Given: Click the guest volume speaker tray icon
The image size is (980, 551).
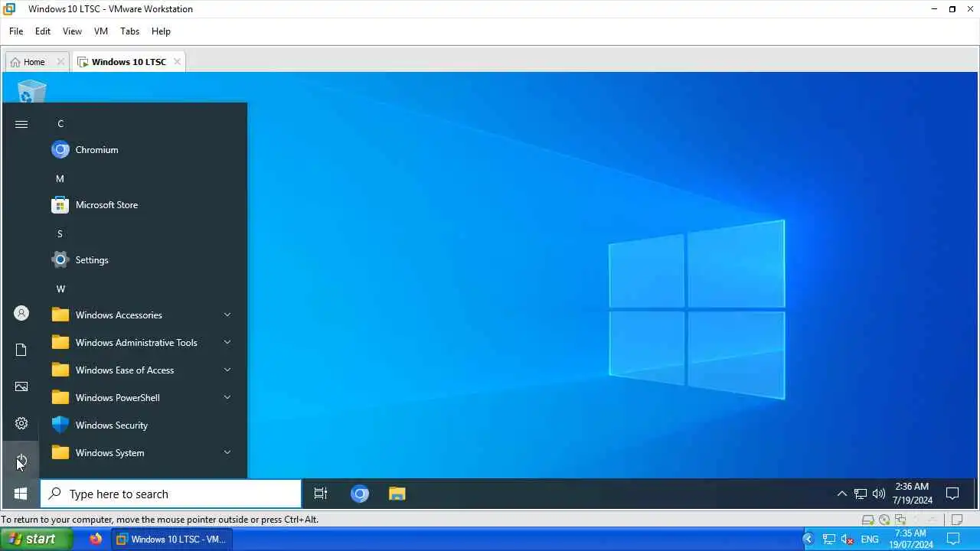Looking at the screenshot, I should tap(879, 494).
